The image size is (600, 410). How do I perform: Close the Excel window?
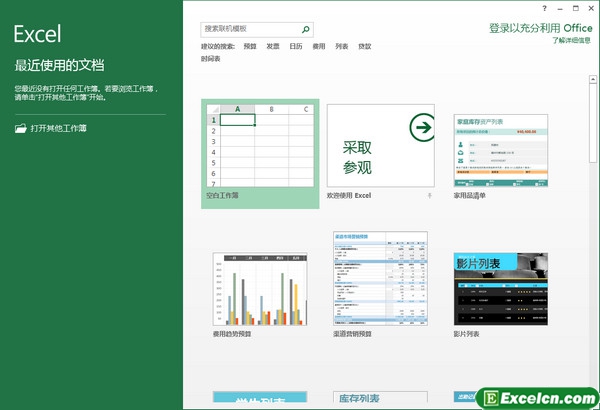(591, 8)
